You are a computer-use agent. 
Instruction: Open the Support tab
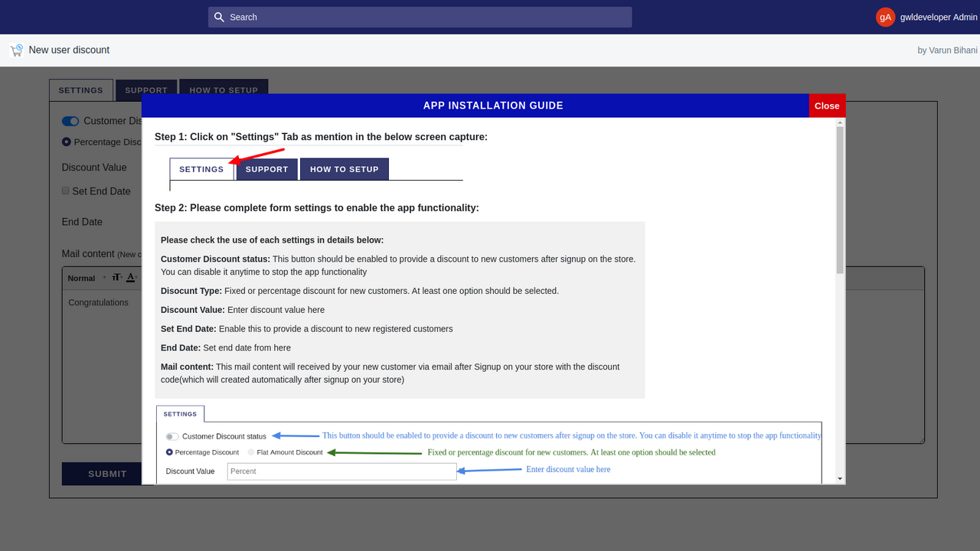[146, 90]
